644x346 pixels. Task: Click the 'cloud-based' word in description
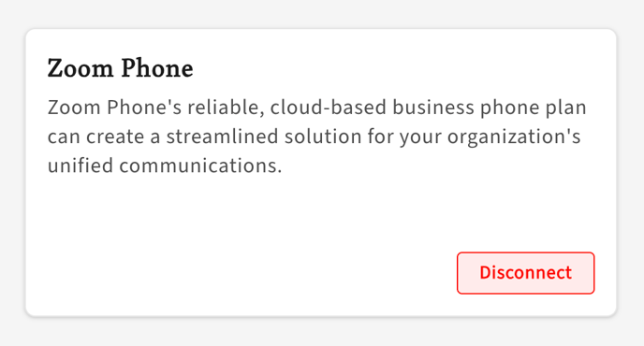tap(329, 108)
